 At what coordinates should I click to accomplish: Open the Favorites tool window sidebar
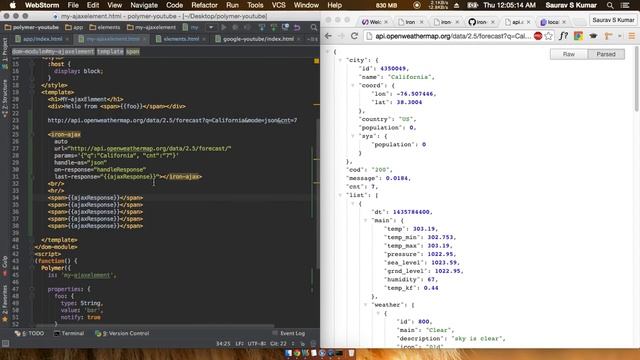(x=4, y=303)
